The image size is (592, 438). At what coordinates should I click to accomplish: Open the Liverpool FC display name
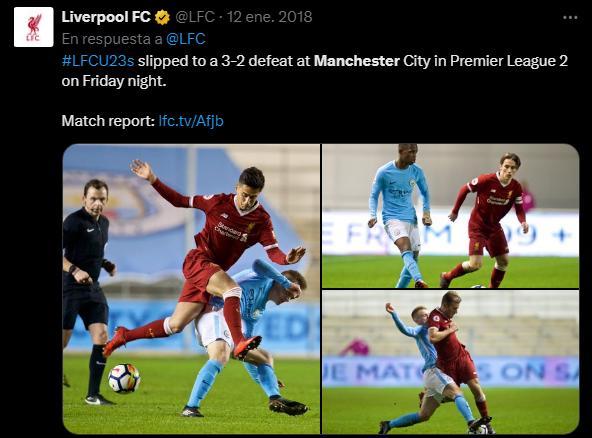[106, 17]
